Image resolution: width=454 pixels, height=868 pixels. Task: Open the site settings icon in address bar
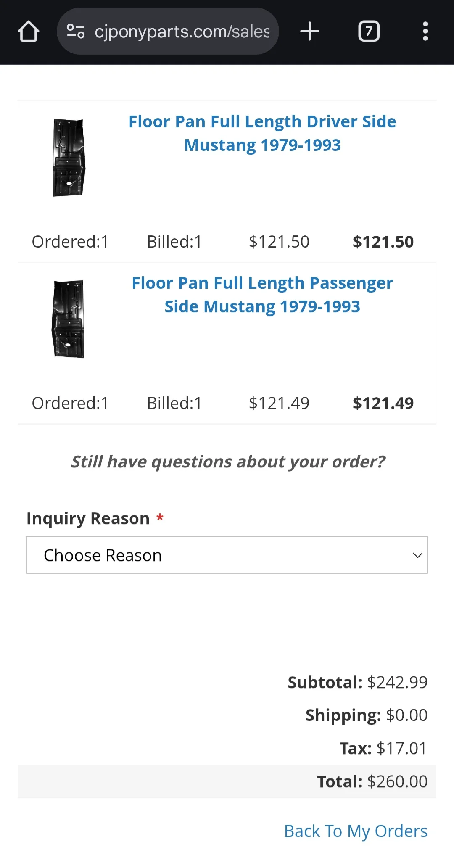76,32
